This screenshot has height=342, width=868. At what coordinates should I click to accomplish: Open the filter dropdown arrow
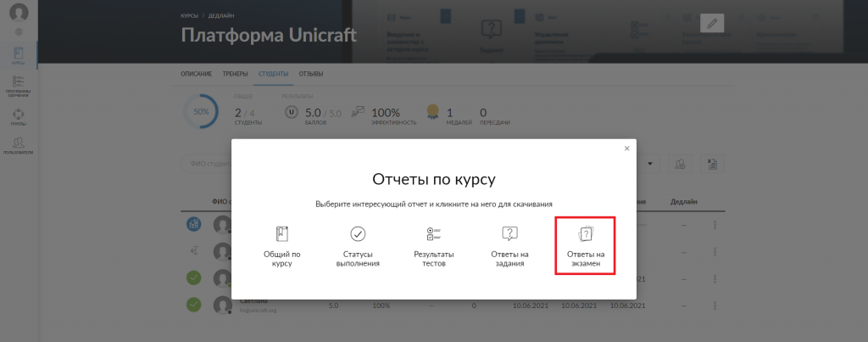(649, 164)
